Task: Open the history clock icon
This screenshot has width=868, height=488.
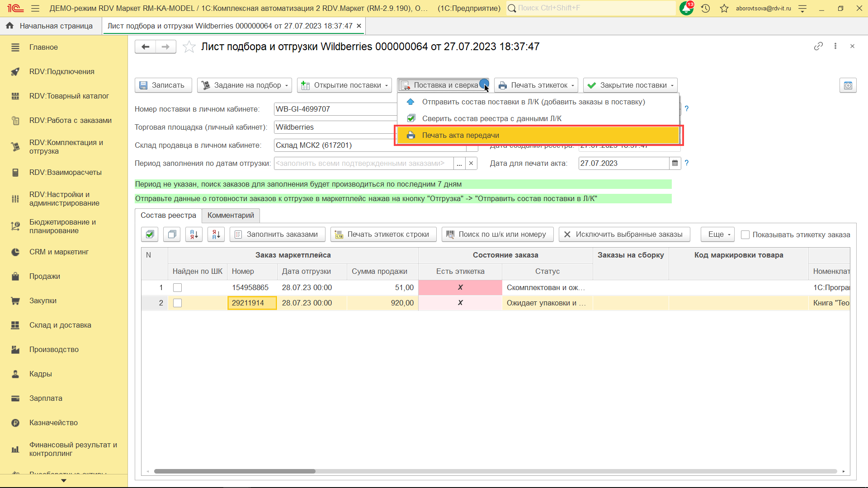Action: point(705,8)
